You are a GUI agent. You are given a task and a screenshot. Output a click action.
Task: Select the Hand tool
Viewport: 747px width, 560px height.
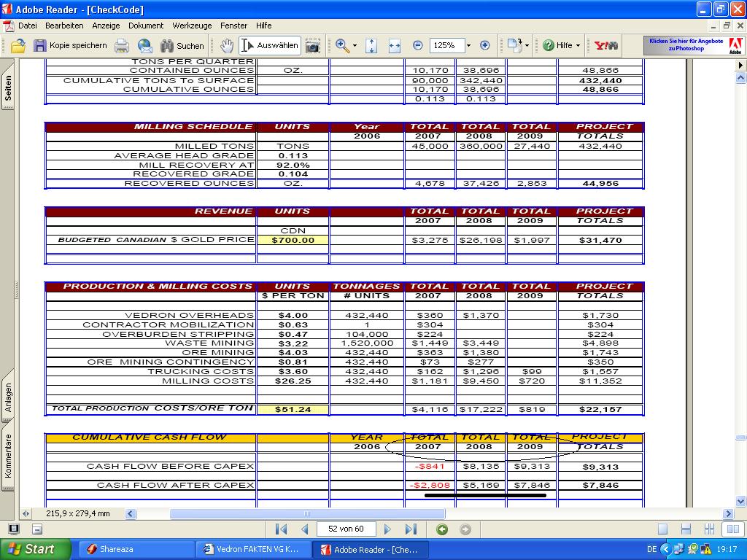coord(227,45)
